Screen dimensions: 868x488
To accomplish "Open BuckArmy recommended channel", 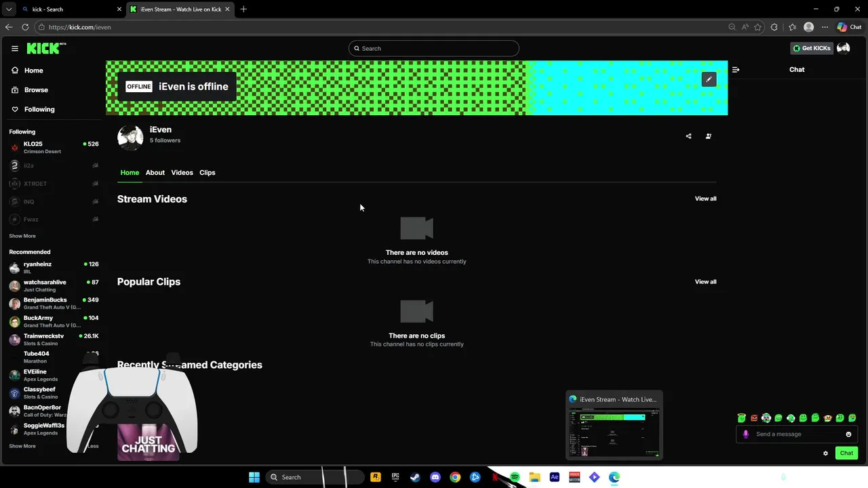I will (x=54, y=321).
